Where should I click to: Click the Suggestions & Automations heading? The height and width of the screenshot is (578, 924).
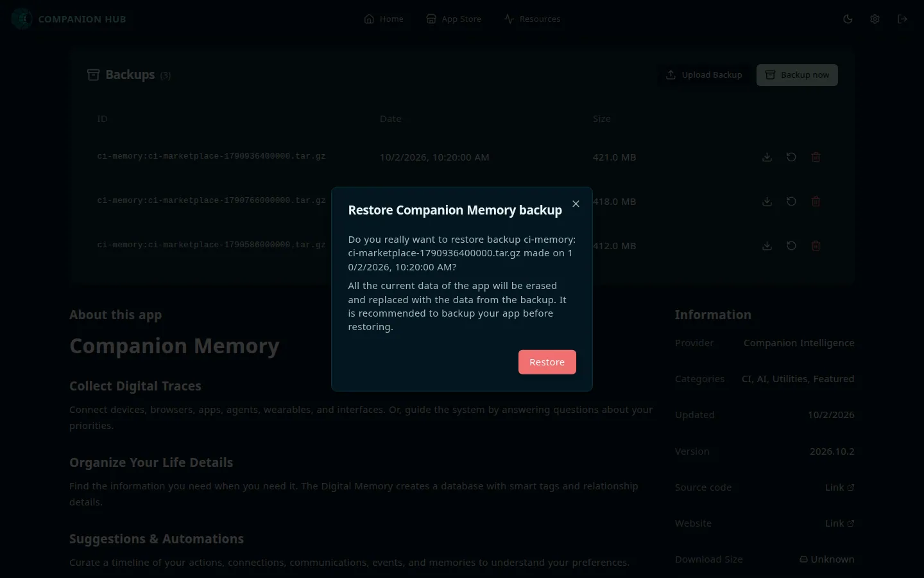(x=157, y=539)
